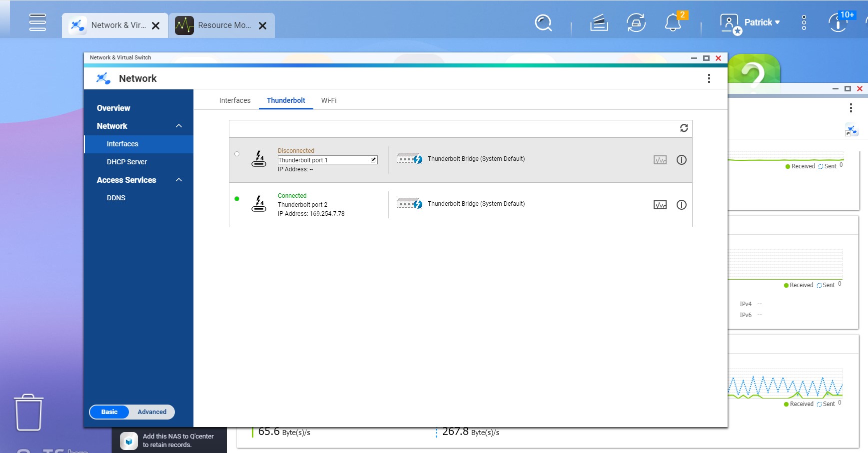Select Interfaces in the sidebar
The width and height of the screenshot is (868, 453).
[138, 144]
